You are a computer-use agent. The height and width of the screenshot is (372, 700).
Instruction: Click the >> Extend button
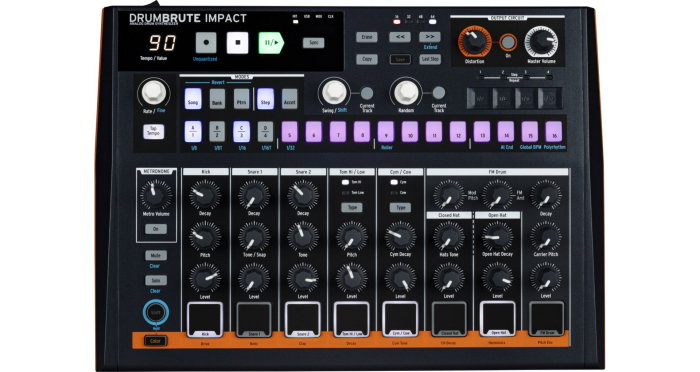coord(430,37)
